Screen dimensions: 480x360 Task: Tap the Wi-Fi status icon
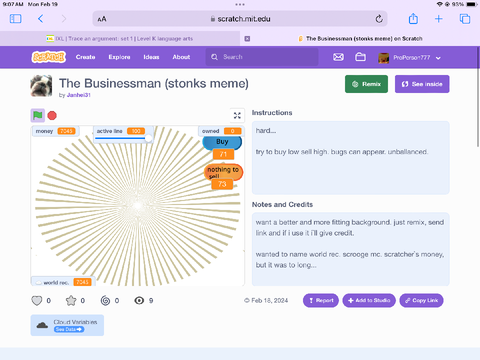[x=440, y=4]
